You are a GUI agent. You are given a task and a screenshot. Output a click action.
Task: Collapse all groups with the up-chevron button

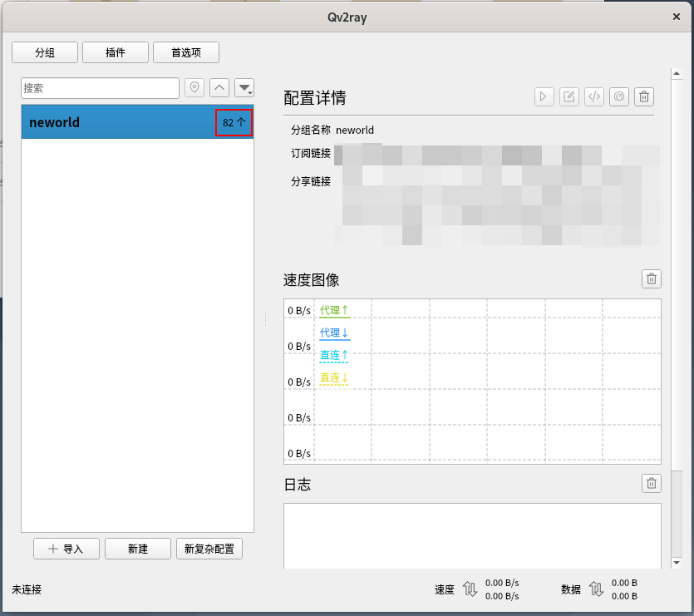coord(219,87)
